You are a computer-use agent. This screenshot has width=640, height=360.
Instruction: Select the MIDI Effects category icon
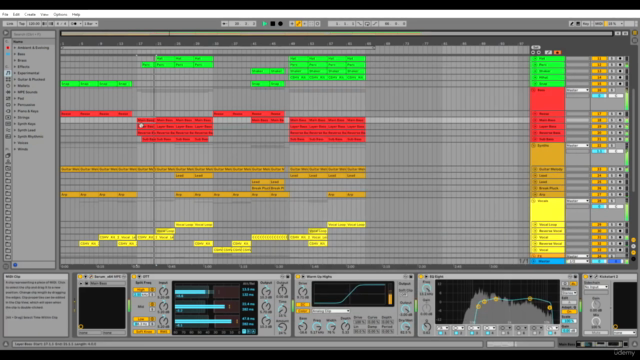tap(8, 98)
